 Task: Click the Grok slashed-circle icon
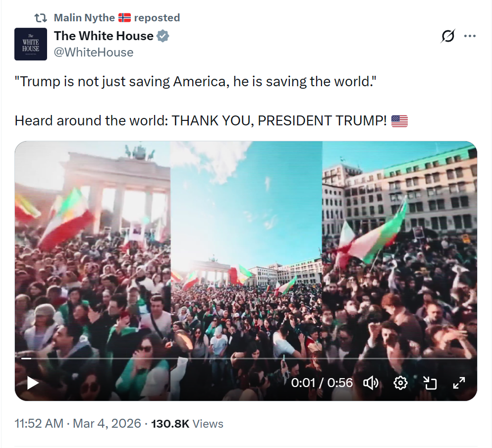pos(448,36)
